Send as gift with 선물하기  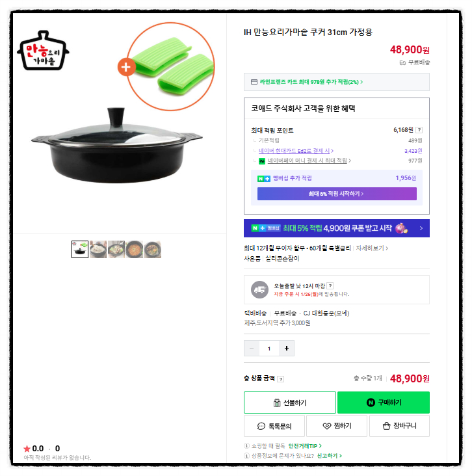pyautogui.click(x=290, y=403)
